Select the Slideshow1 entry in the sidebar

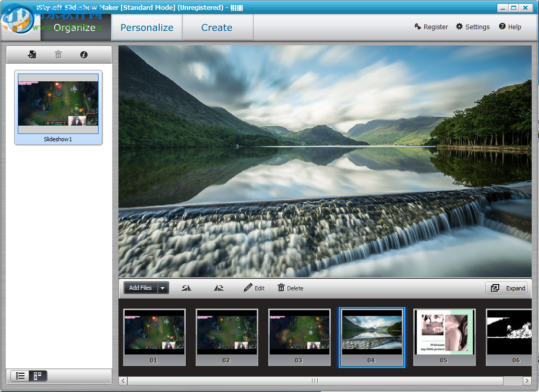point(58,104)
